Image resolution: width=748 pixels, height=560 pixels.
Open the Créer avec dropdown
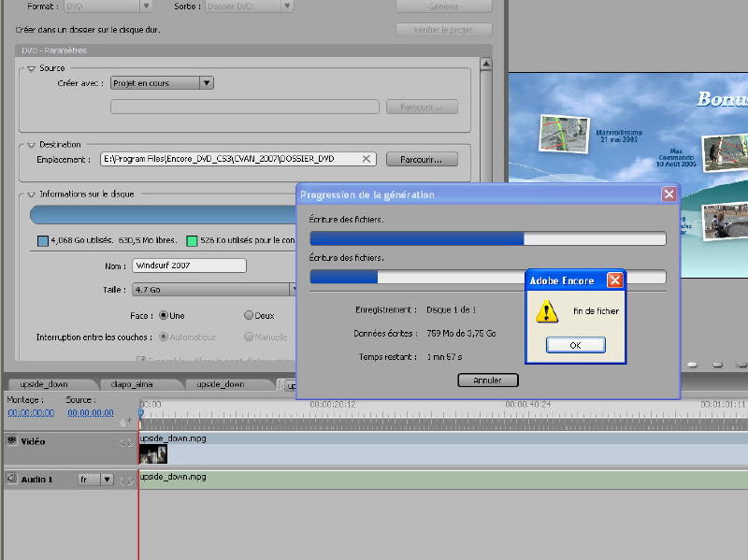162,83
